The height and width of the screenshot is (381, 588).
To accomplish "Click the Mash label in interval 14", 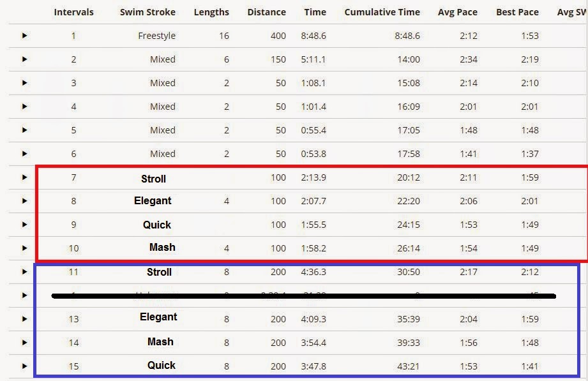I will [160, 341].
